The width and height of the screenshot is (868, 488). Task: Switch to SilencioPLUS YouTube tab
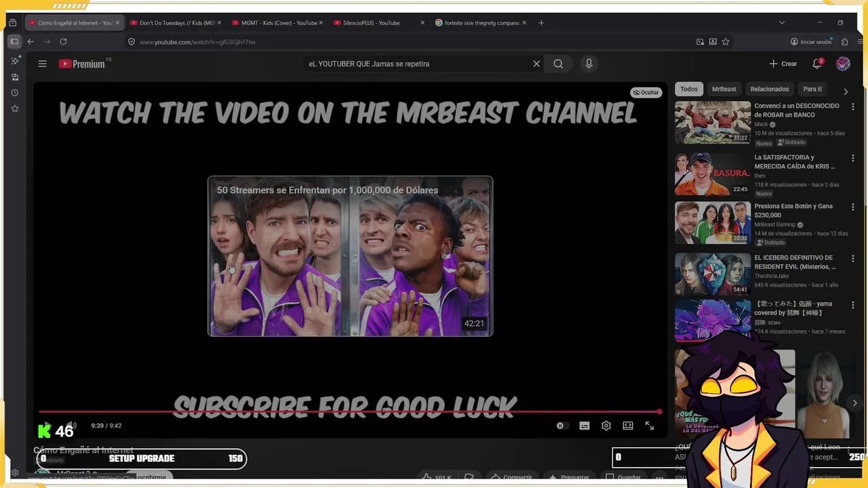(376, 22)
